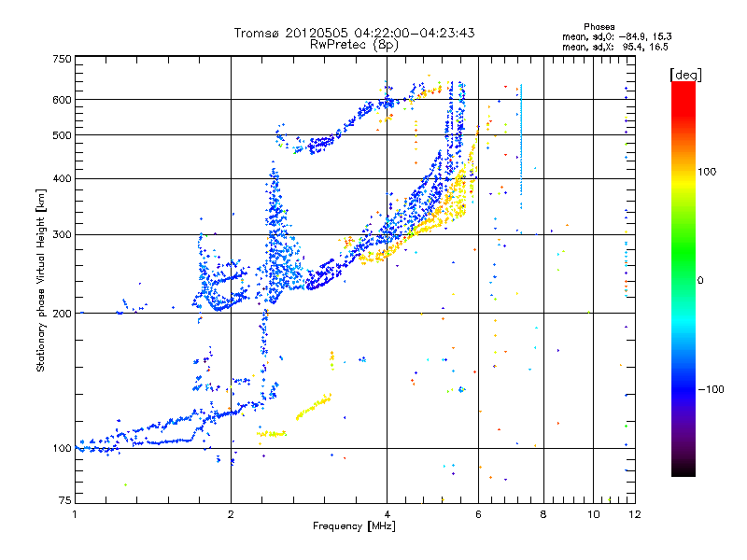The height and width of the screenshot is (560, 747).
Task: Click the y-axis tick label '100'
Action: tap(63, 449)
